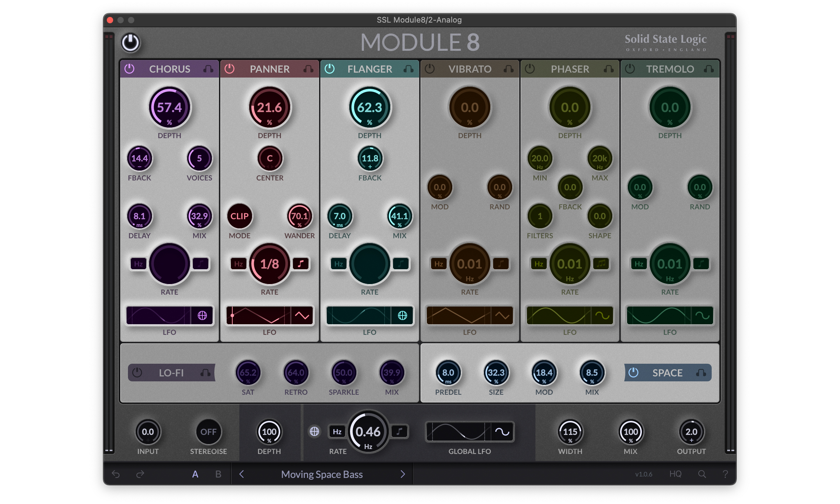
Task: Turn off the Panner module power
Action: (229, 69)
